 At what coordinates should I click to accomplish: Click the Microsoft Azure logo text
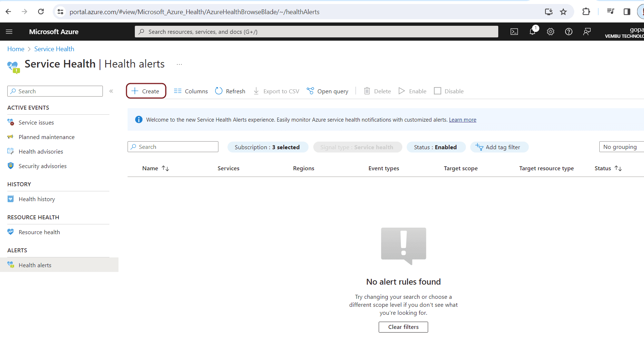coord(54,32)
